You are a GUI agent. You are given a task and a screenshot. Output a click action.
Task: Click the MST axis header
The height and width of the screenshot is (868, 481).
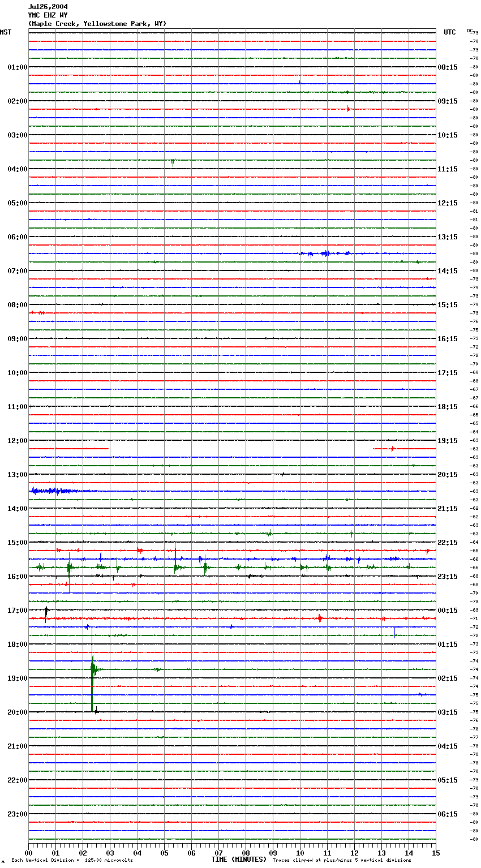6,32
